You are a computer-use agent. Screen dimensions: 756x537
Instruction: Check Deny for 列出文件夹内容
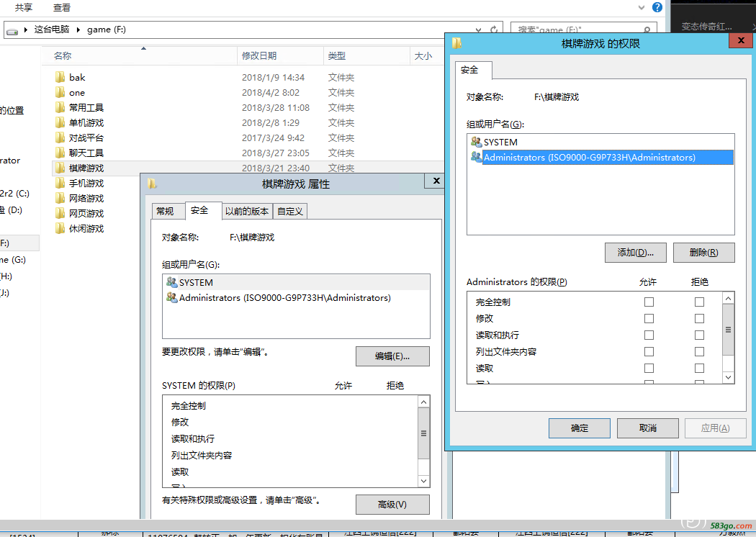[699, 352]
